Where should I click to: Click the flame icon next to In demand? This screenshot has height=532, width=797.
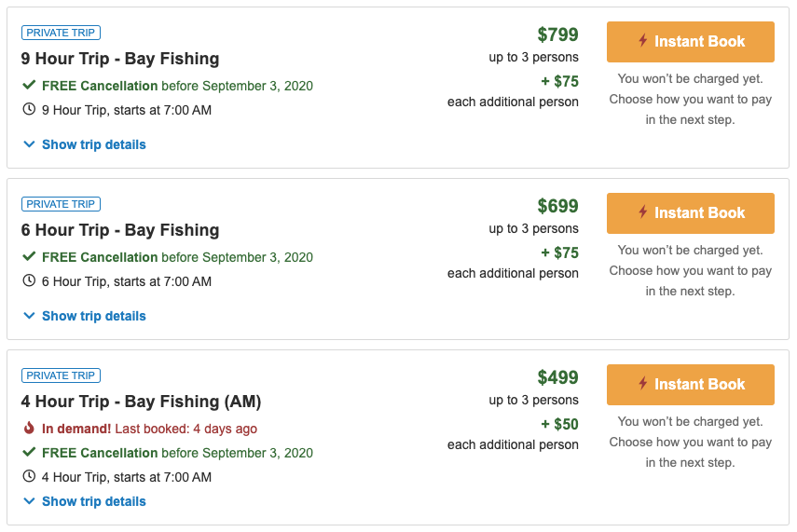click(29, 428)
